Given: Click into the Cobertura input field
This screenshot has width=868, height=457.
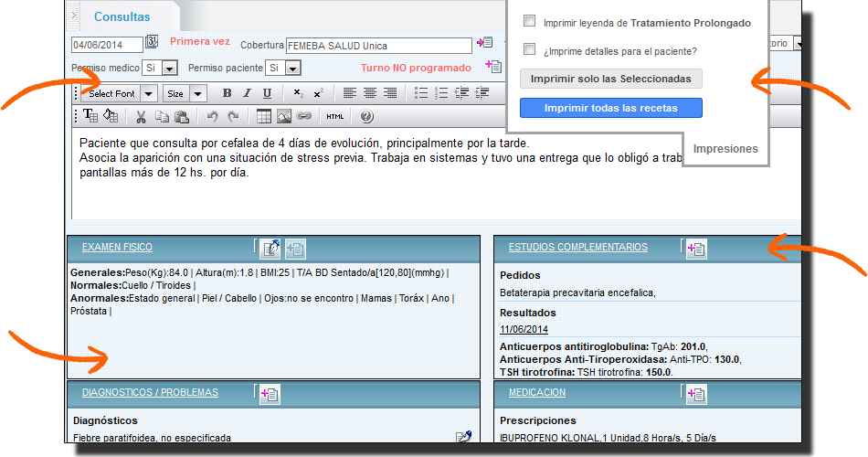Looking at the screenshot, I should (x=378, y=46).
